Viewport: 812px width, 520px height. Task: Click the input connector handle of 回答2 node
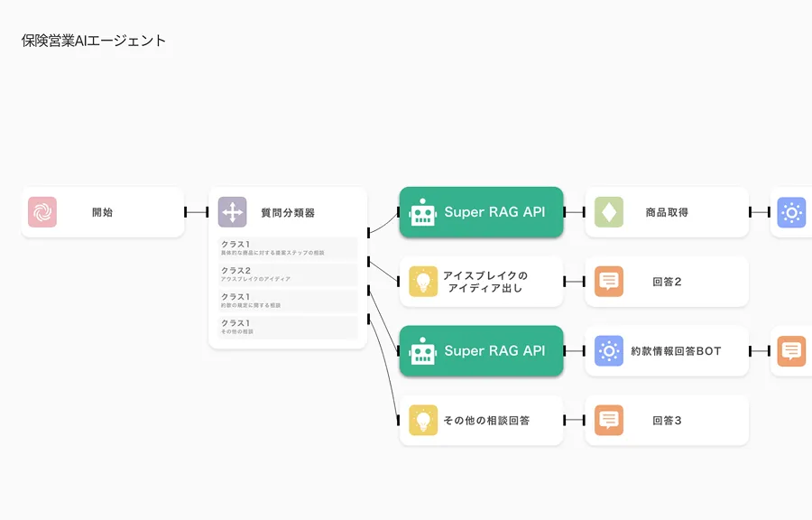[x=584, y=282]
